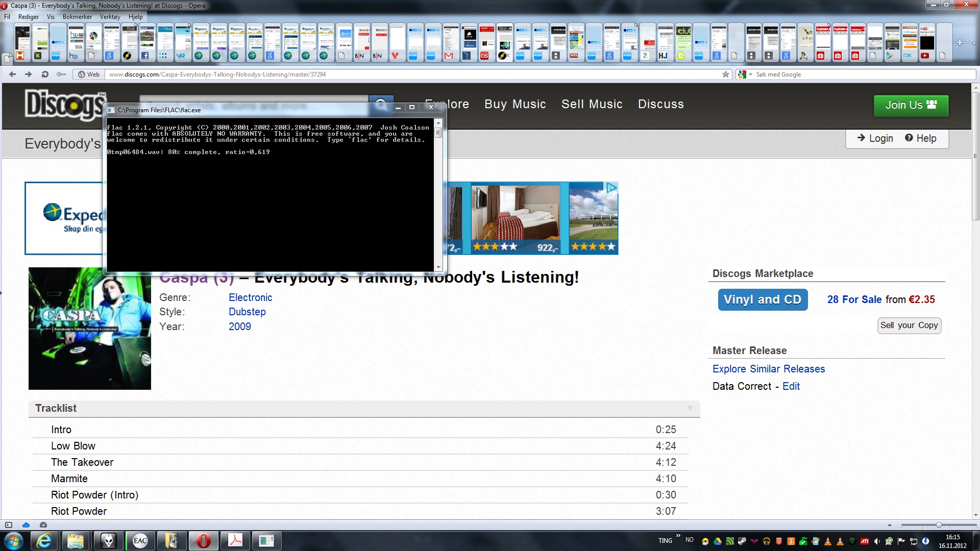The width and height of the screenshot is (980, 551).
Task: Switch to the Facebook tab
Action: tap(146, 42)
